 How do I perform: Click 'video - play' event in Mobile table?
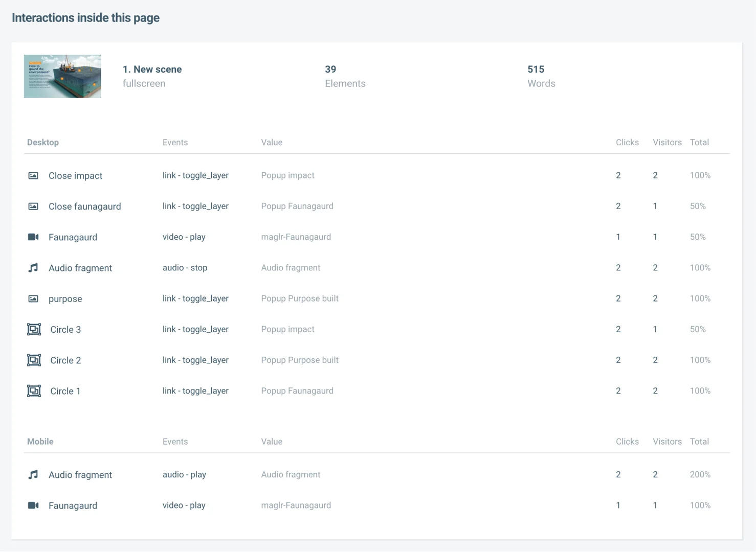pos(184,505)
